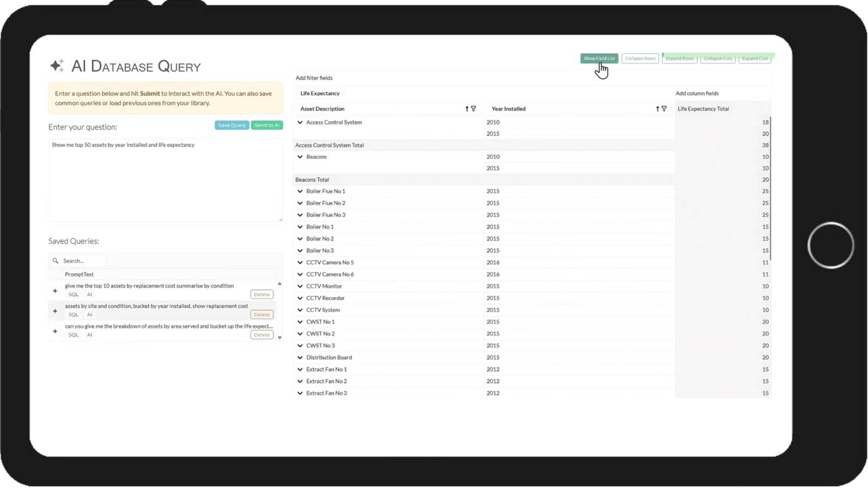Select AI tag on assets by site query
This screenshot has width=868, height=488.
[x=90, y=314]
